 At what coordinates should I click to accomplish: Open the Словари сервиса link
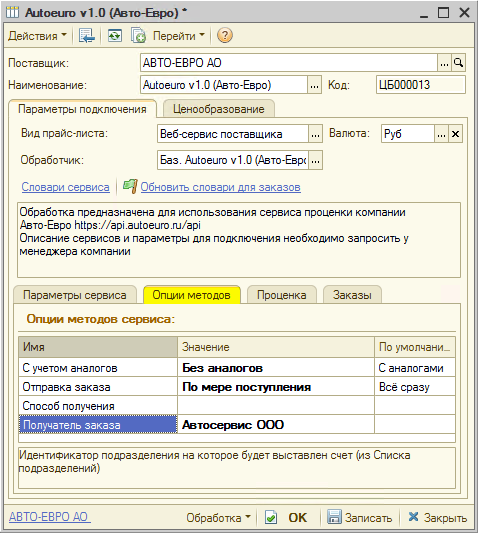(x=65, y=187)
